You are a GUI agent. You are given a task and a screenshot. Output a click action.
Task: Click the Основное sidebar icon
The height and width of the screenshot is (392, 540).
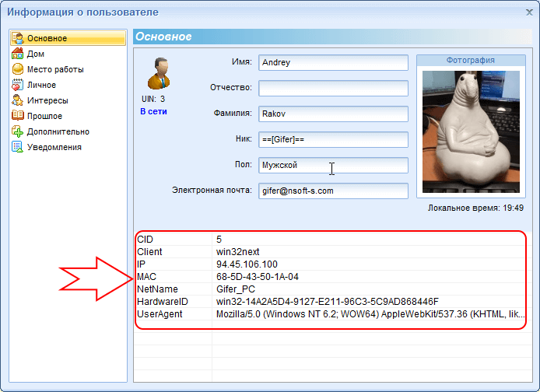[18, 38]
